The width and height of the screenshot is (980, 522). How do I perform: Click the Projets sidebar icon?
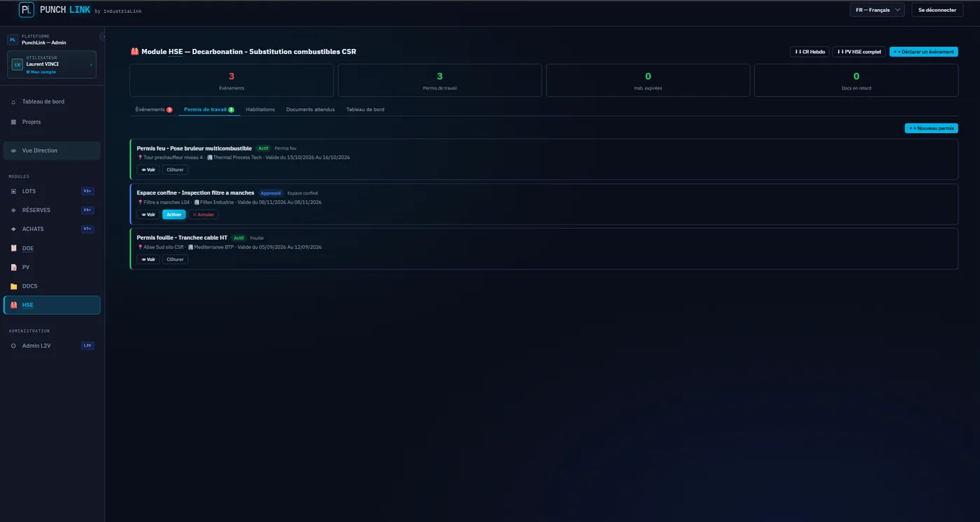13,122
